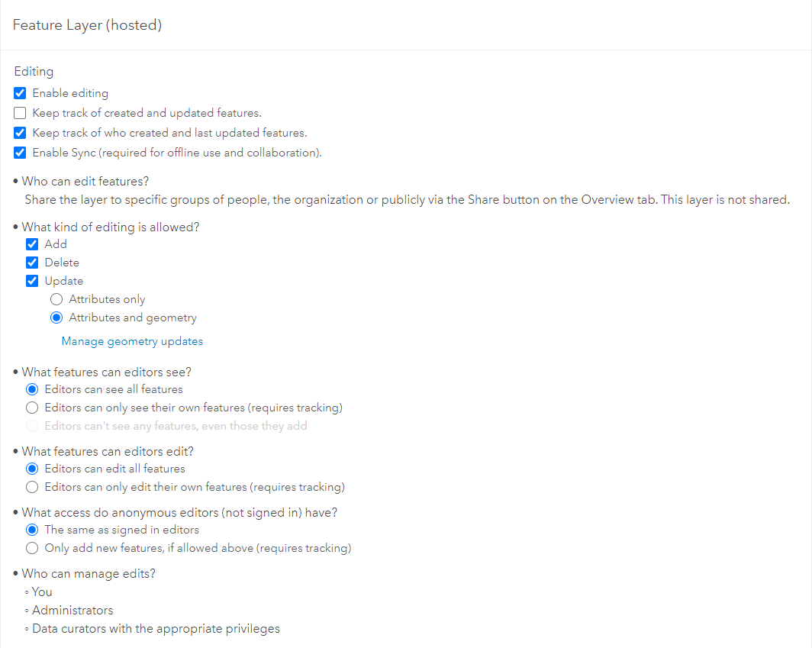Uncheck Keep track of who created features
812x648 pixels.
21,133
